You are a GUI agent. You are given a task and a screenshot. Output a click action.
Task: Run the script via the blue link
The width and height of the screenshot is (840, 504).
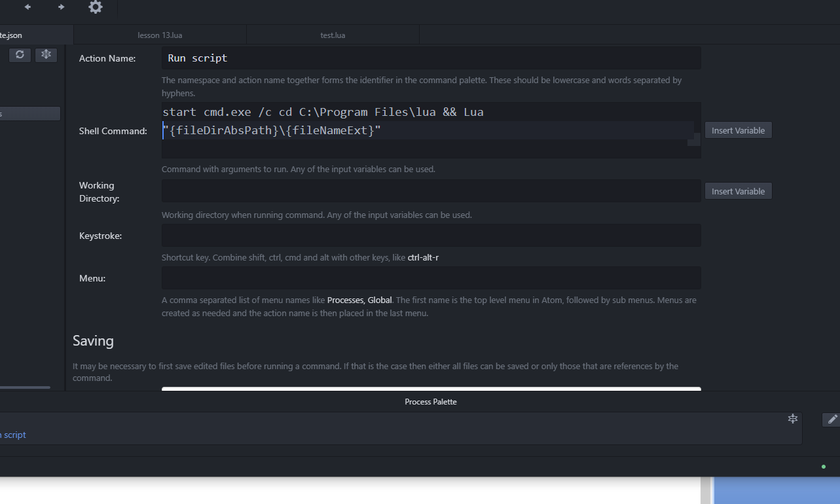(12, 435)
